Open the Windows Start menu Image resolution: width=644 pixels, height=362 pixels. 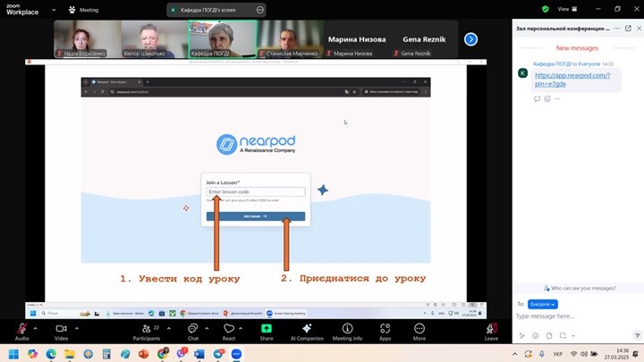click(x=13, y=354)
